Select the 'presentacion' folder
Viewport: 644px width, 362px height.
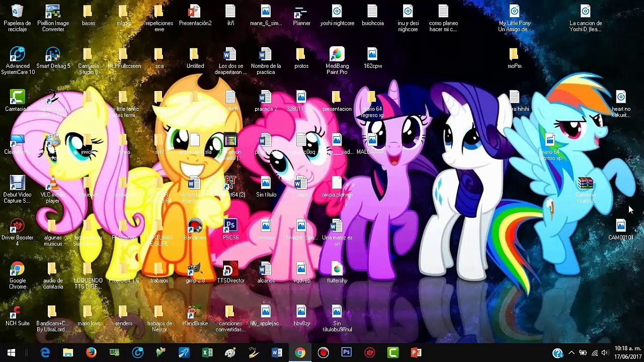tap(337, 101)
